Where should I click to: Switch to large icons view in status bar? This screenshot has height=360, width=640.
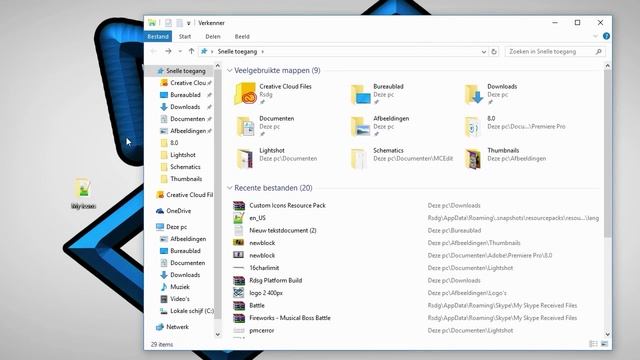[x=604, y=344]
